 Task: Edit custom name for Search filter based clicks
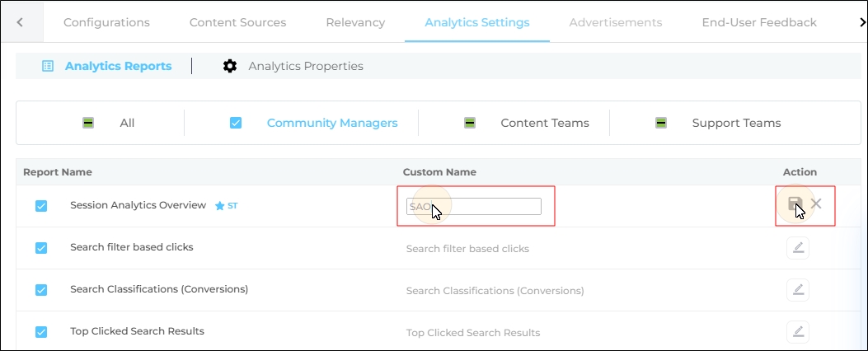pyautogui.click(x=797, y=248)
